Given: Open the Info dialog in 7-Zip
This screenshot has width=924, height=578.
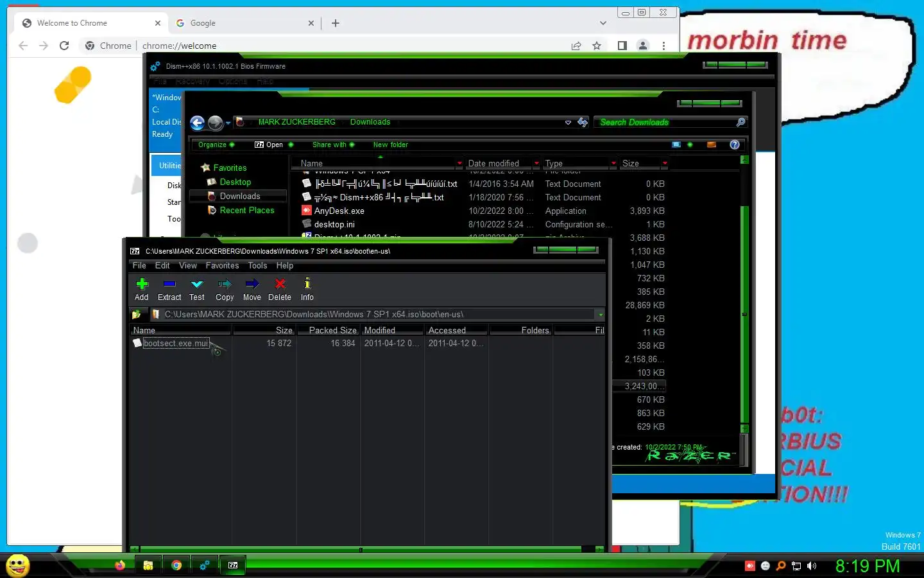Looking at the screenshot, I should tap(307, 289).
